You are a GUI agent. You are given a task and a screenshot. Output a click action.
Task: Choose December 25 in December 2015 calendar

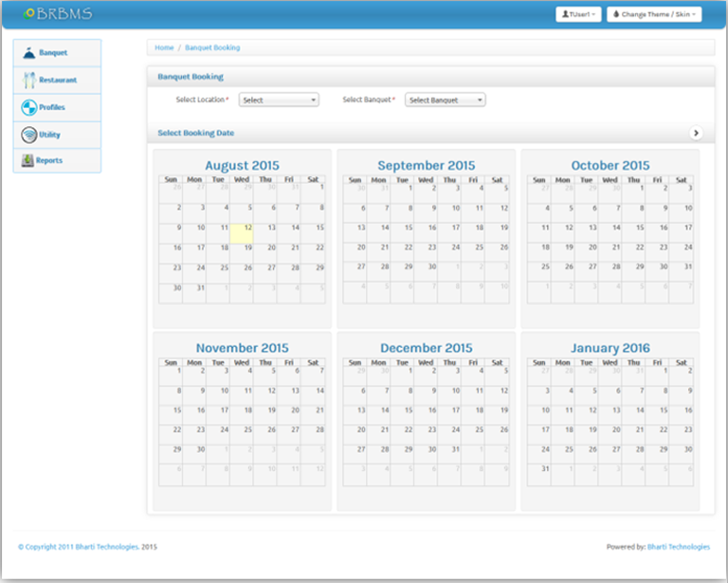pos(477,429)
